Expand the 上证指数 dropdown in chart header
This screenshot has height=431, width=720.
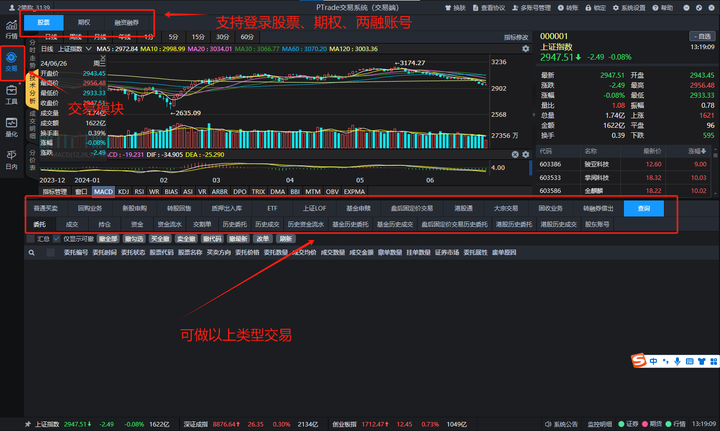click(x=90, y=48)
